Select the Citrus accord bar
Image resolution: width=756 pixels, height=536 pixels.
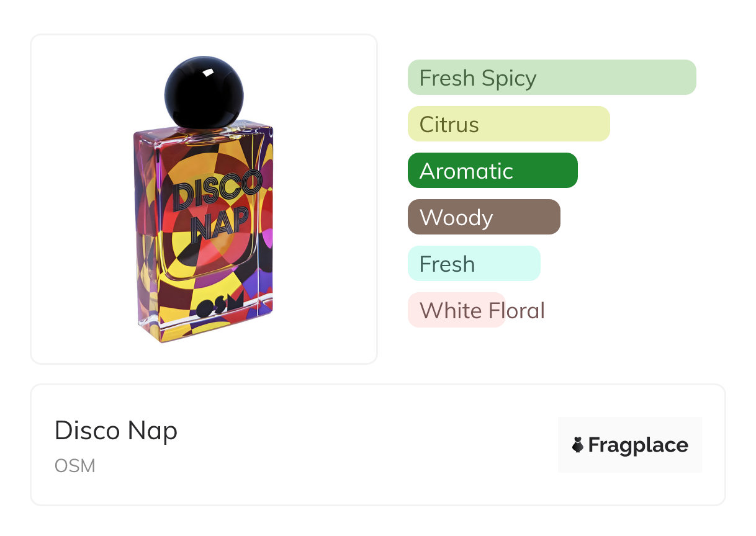pos(508,124)
